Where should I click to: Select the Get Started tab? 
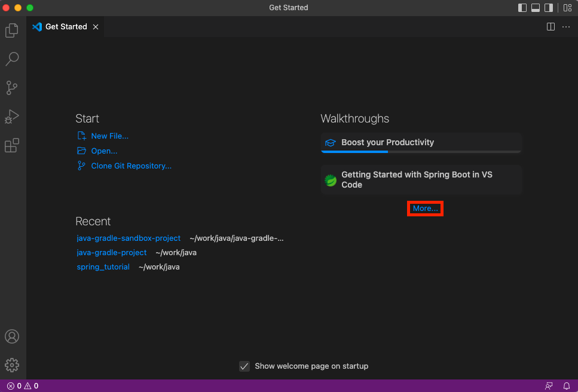[65, 26]
